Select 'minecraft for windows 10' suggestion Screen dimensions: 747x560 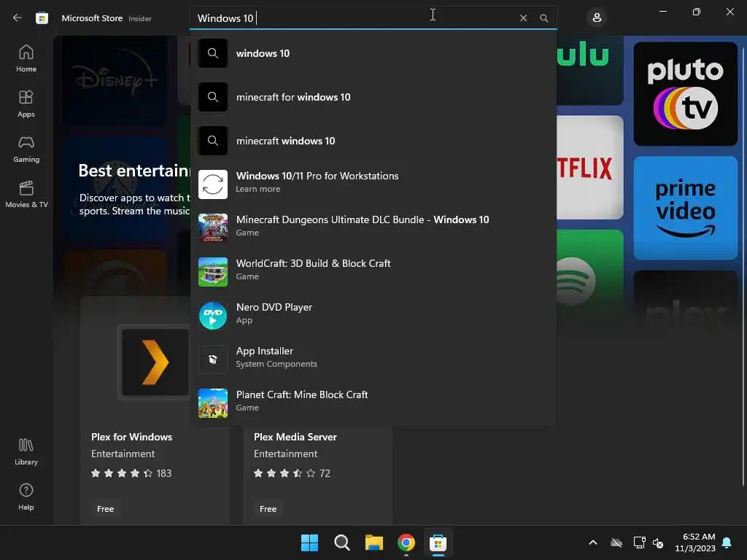pos(373,97)
